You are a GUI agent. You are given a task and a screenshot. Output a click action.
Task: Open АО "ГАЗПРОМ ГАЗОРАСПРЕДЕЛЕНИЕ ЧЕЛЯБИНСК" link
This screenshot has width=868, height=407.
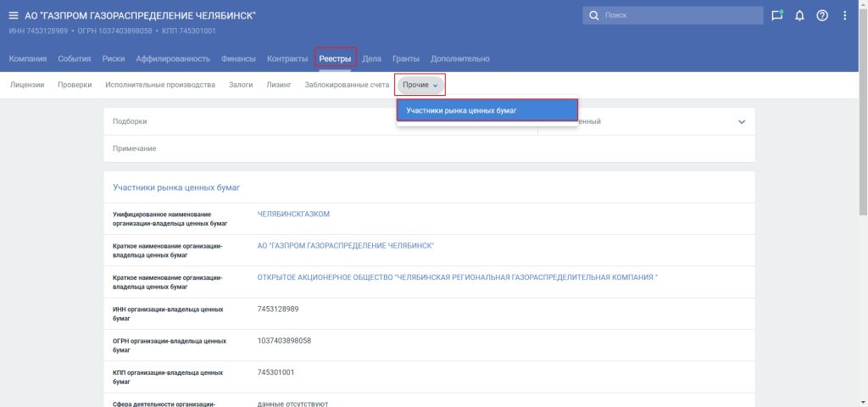coord(346,246)
